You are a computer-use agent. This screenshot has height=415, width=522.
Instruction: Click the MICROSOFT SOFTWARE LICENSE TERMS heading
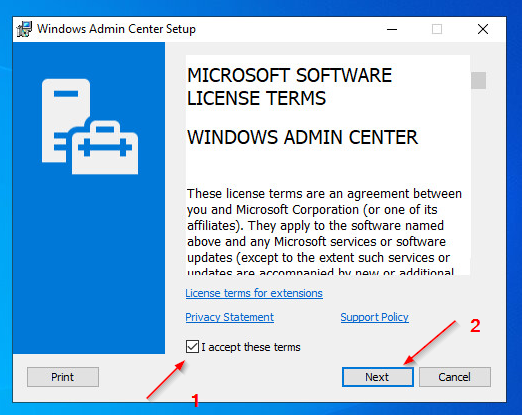[289, 87]
